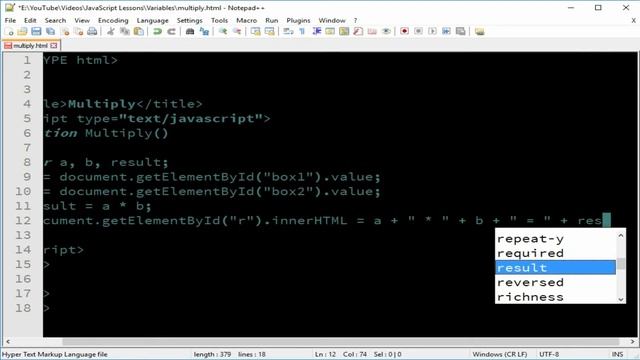The width and height of the screenshot is (640, 360).
Task: Click the New file toolbar icon
Action: (x=9, y=31)
